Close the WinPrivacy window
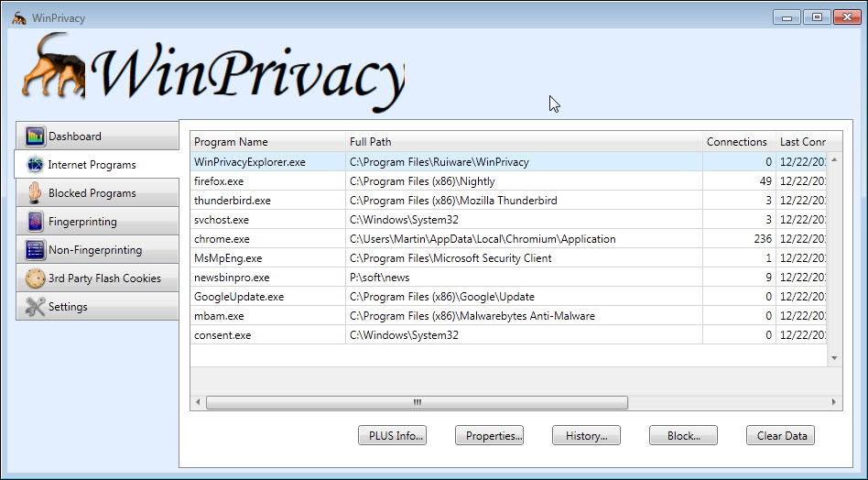Viewport: 868px width, 480px height. 847,17
